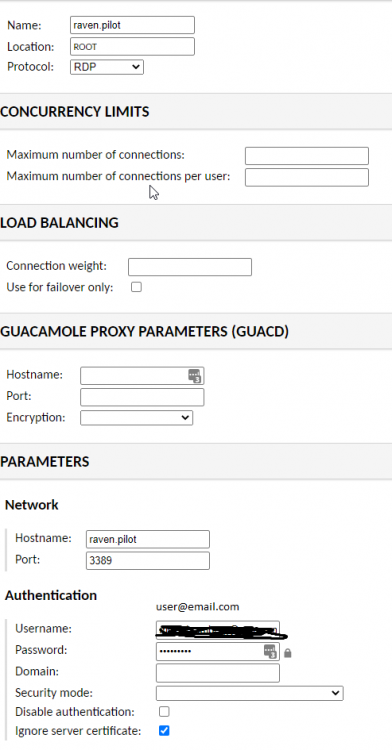Uncheck Ignore server certificate
The height and width of the screenshot is (750, 392).
click(164, 731)
